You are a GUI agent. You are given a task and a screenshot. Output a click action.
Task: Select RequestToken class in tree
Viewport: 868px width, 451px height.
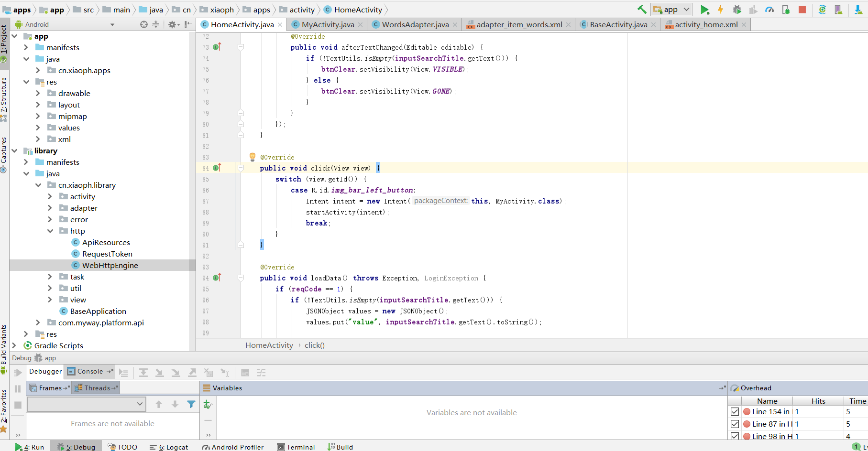click(107, 254)
